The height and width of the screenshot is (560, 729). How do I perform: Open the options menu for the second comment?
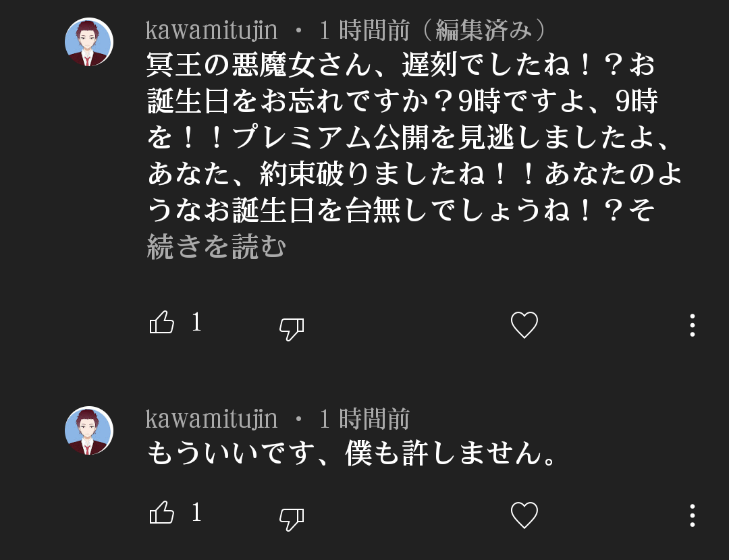pyautogui.click(x=692, y=515)
